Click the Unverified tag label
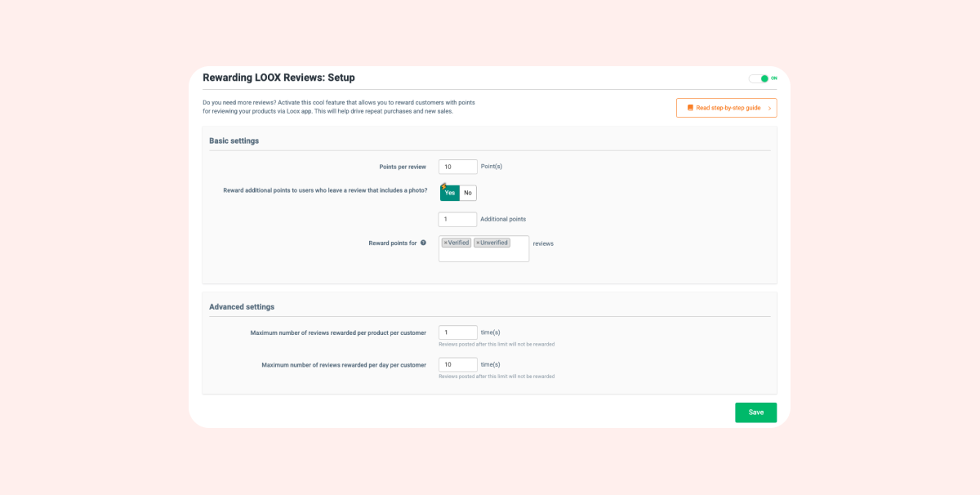Image resolution: width=980 pixels, height=495 pixels. (x=495, y=243)
